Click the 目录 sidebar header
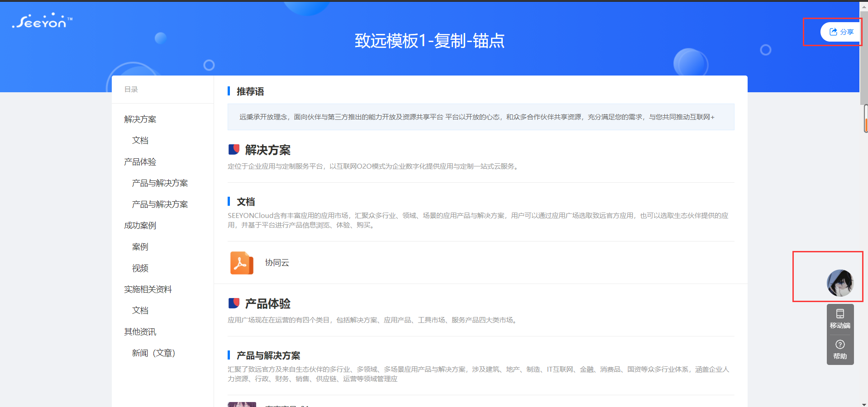Image resolution: width=868 pixels, height=407 pixels. 131,90
